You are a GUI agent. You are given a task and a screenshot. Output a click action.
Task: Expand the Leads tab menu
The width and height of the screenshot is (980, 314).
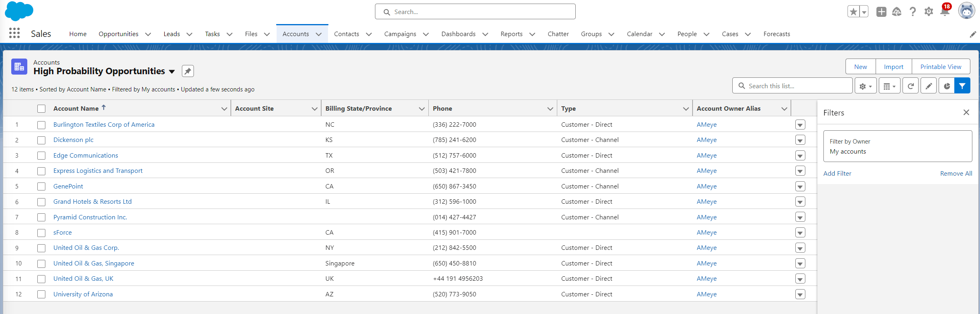[x=189, y=34]
